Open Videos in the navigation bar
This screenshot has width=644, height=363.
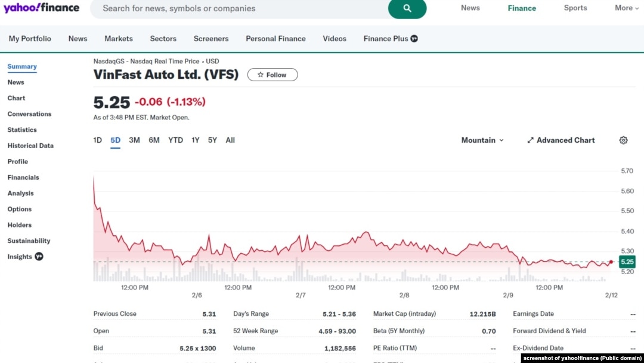coord(335,39)
